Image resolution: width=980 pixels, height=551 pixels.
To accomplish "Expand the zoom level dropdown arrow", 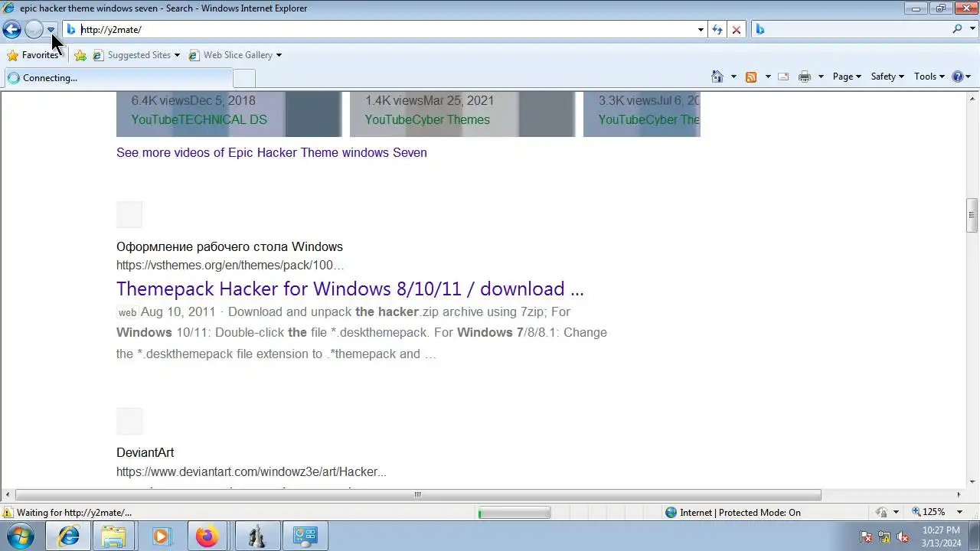I will (x=959, y=512).
